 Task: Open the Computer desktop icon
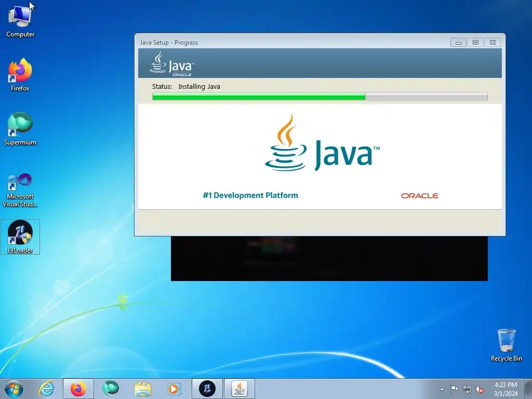click(x=20, y=21)
